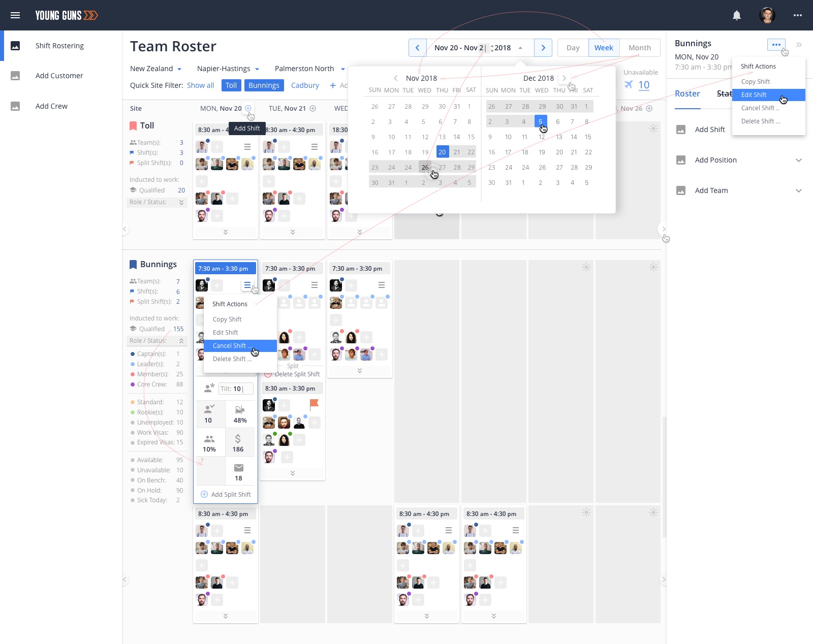Switch to Month view

click(x=640, y=48)
